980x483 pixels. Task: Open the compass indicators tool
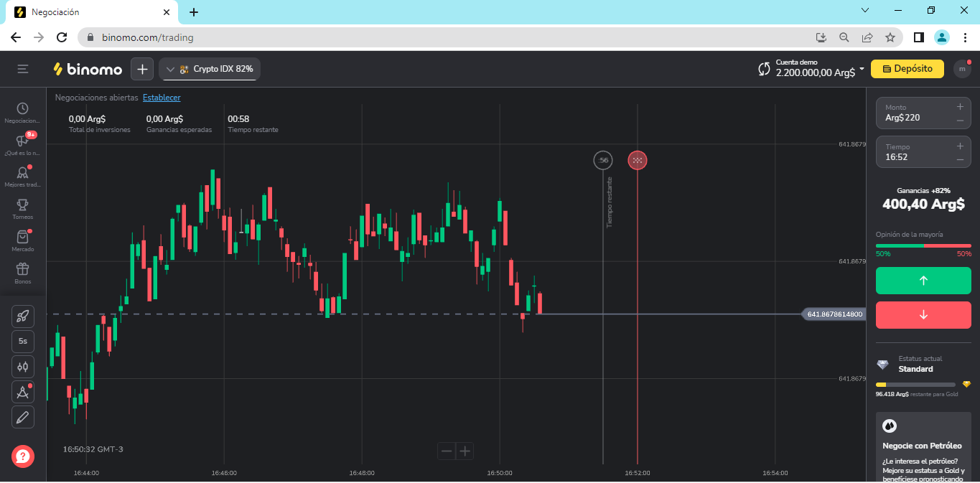[23, 392]
